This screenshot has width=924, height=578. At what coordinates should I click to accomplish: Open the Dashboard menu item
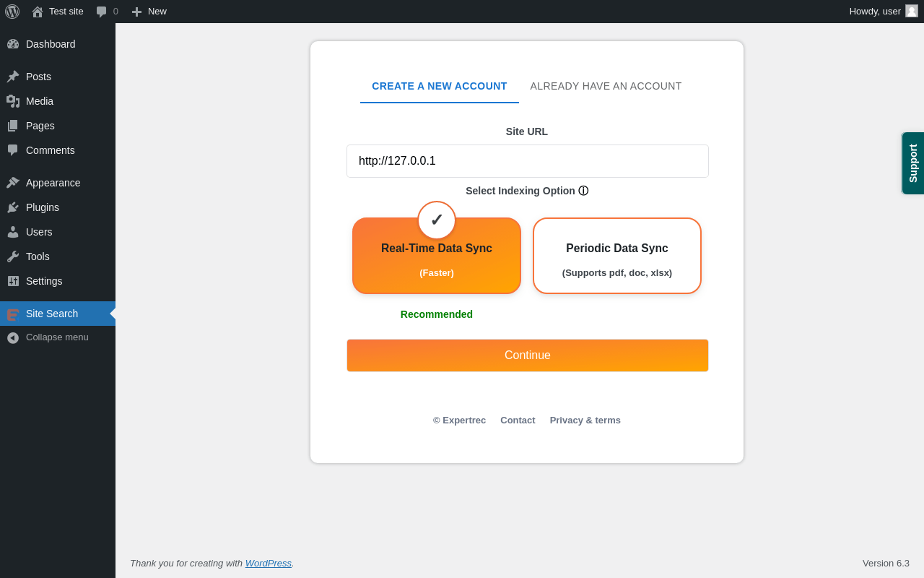click(x=58, y=44)
